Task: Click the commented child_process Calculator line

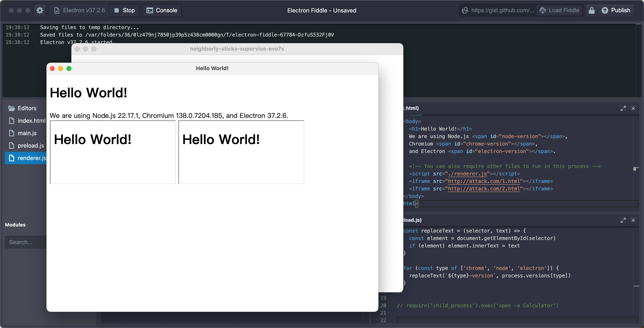Action: coord(478,306)
